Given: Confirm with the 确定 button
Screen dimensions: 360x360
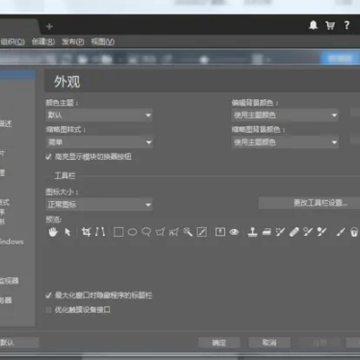Looking at the screenshot, I should coord(219,343).
